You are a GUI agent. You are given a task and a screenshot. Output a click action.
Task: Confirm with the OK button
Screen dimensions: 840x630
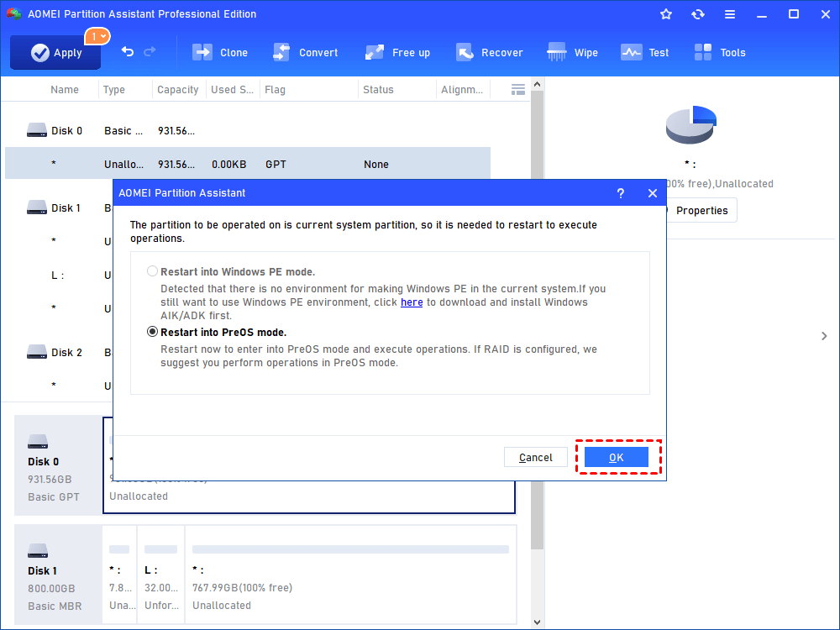(616, 457)
